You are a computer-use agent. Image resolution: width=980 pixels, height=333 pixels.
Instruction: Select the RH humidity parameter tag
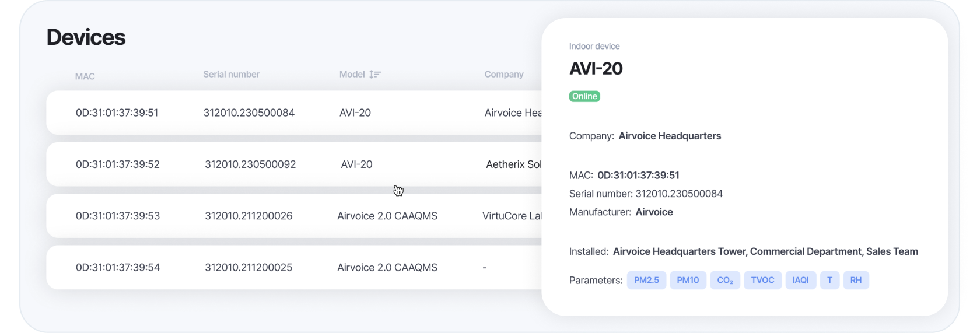856,281
